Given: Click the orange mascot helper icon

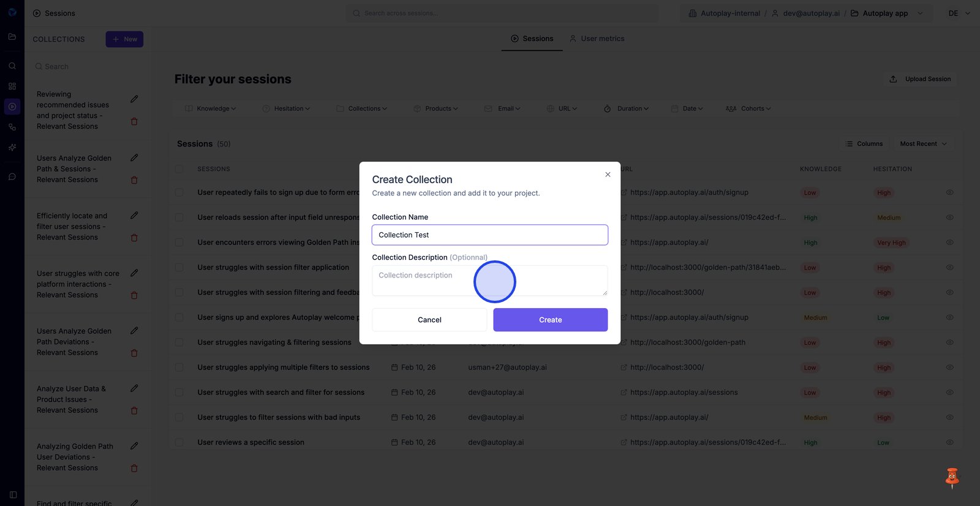Looking at the screenshot, I should [x=952, y=478].
